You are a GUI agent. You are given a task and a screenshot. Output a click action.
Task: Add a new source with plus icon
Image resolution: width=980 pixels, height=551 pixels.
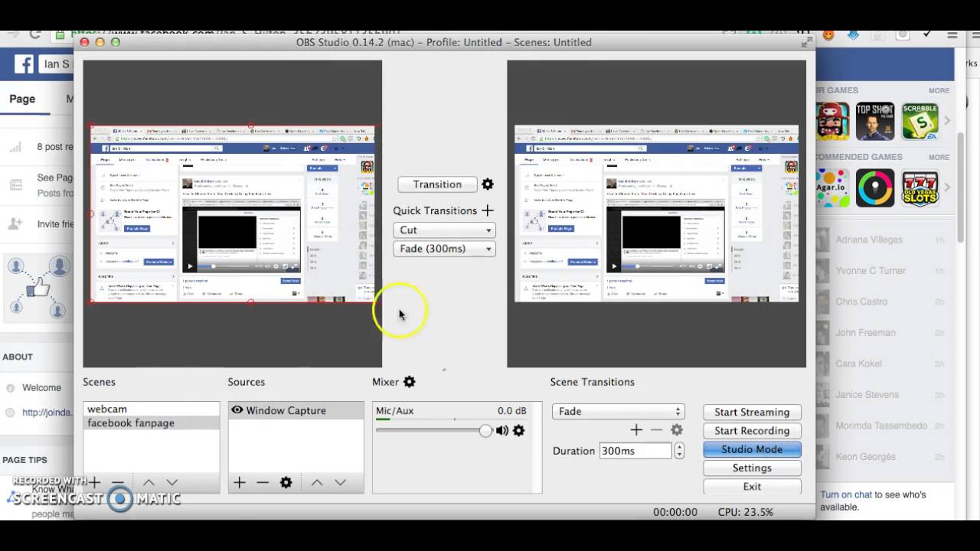240,483
